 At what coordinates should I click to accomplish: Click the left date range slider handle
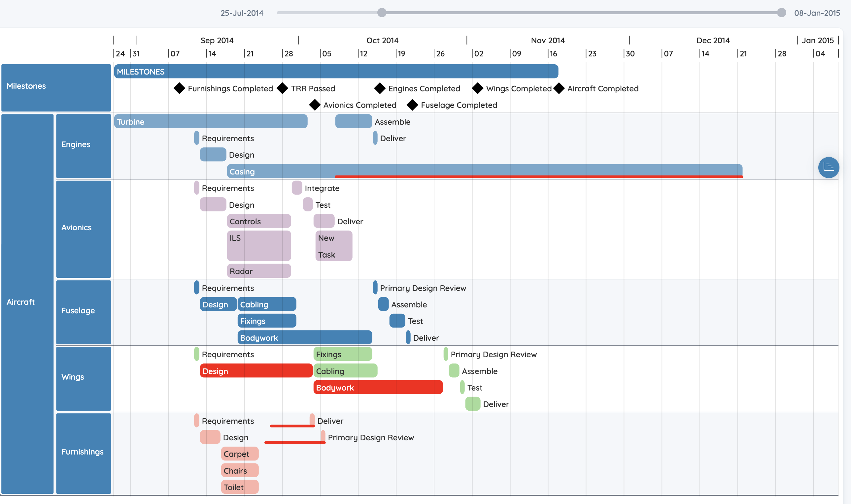pos(382,13)
